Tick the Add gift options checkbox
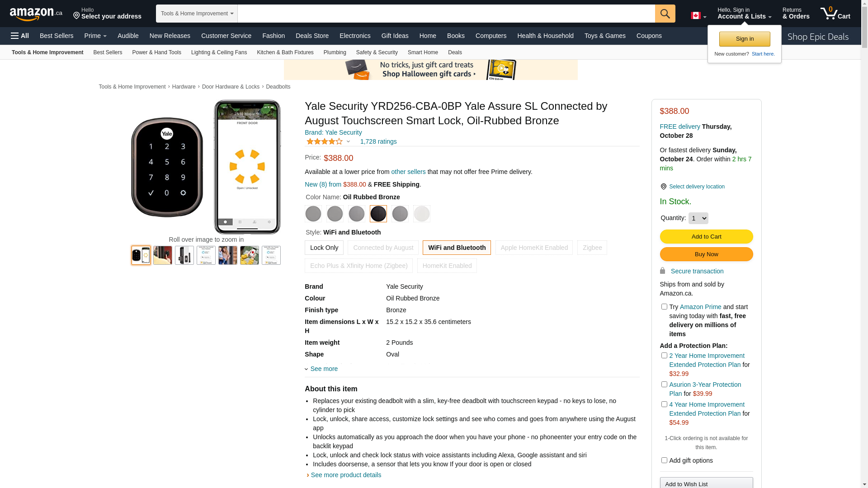This screenshot has height=488, width=868. tap(664, 460)
